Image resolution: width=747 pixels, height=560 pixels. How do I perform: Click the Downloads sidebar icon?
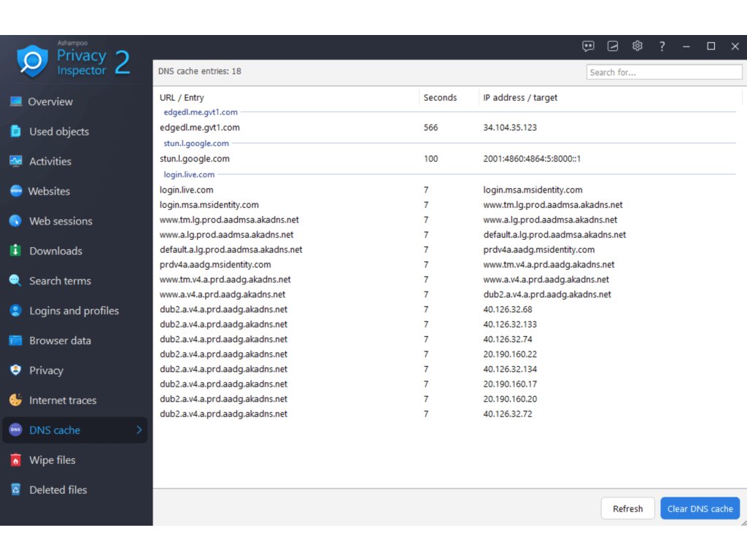coord(15,251)
